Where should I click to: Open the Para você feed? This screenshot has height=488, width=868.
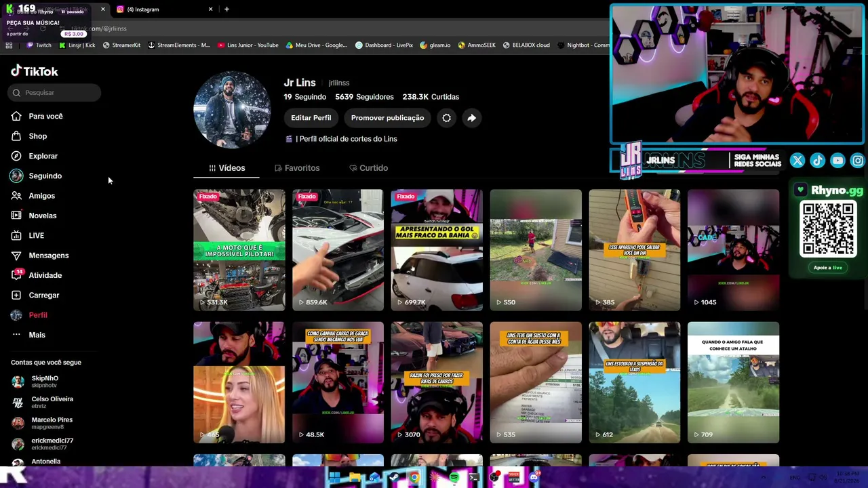(37, 116)
